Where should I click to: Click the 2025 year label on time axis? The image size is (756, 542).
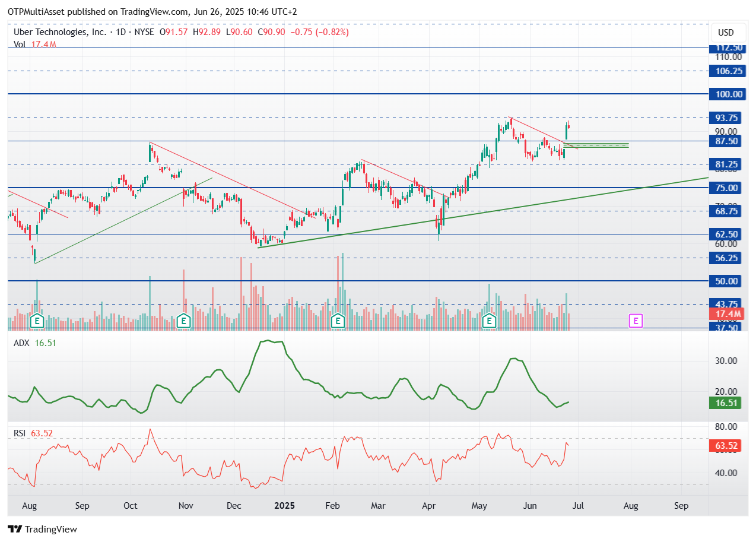click(284, 506)
